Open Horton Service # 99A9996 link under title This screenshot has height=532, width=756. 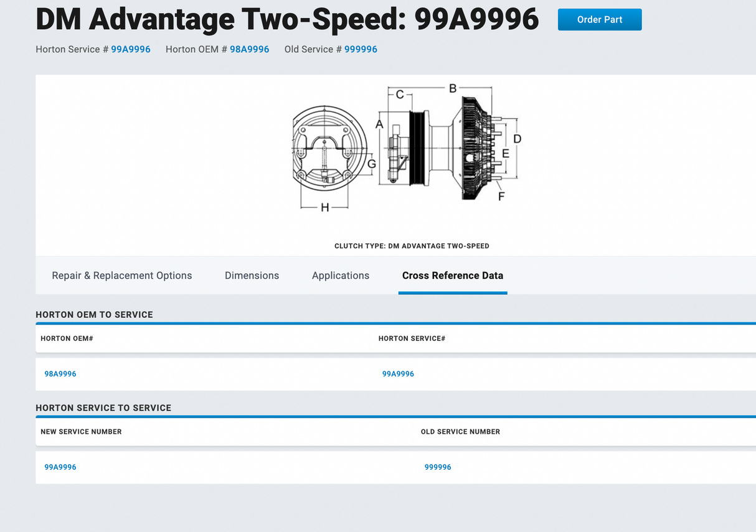(131, 49)
